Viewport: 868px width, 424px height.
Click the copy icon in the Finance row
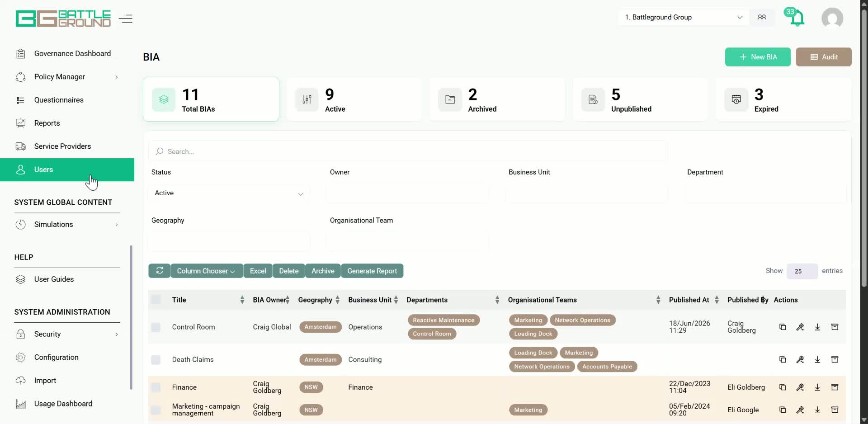pyautogui.click(x=783, y=387)
